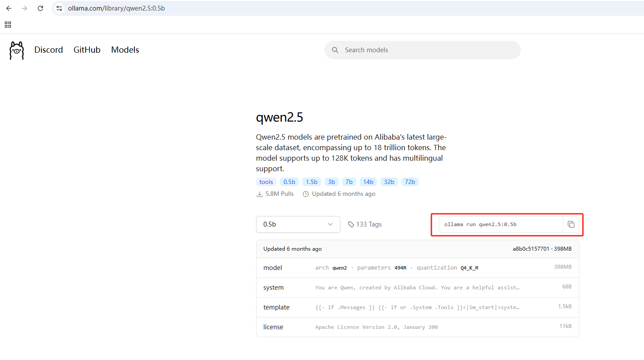Open the Discord link

pyautogui.click(x=49, y=50)
